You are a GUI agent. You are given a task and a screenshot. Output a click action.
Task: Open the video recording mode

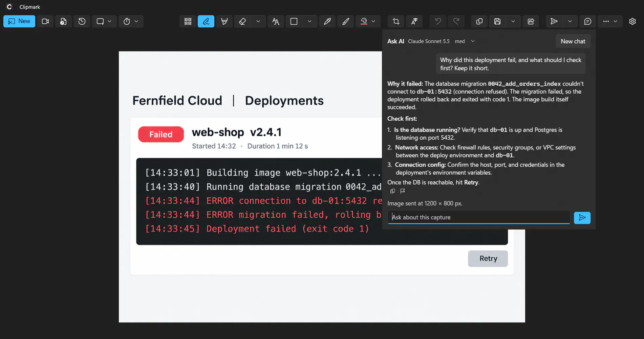(45, 21)
